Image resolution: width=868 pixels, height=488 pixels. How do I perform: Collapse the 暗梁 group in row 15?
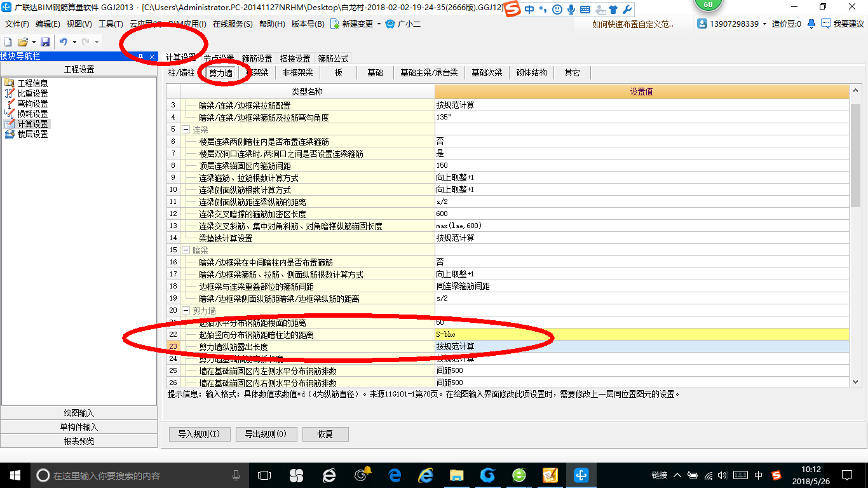tap(186, 250)
